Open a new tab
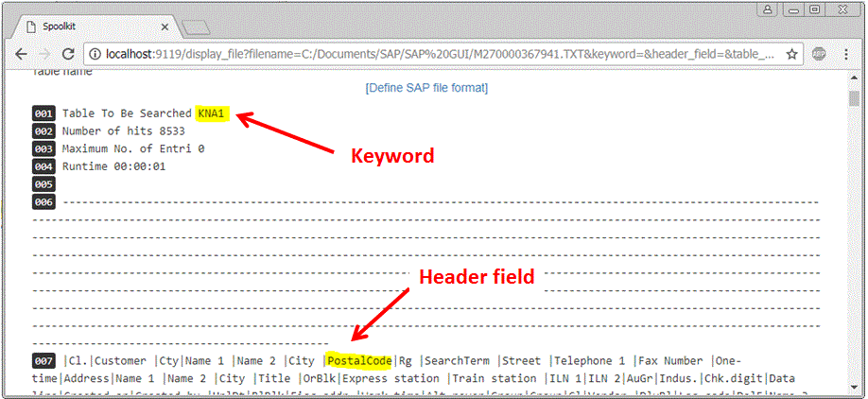This screenshot has width=868, height=399. 197,27
